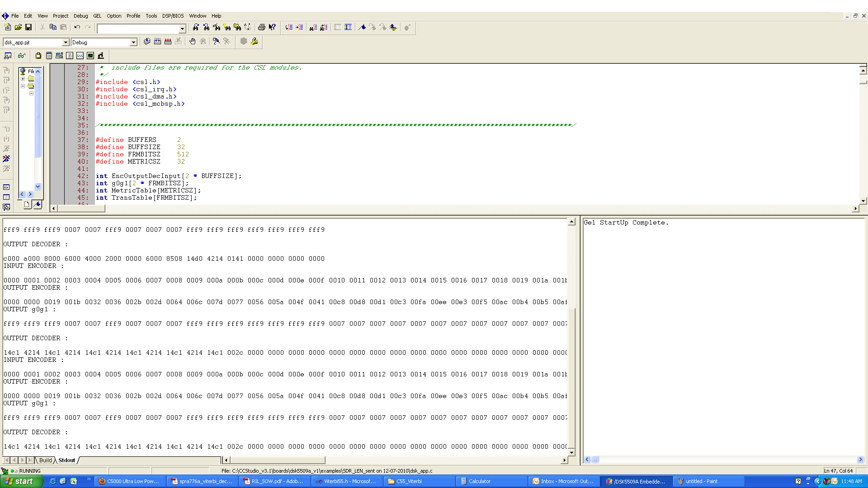Collapse the open folder in project tree
The image size is (868, 488).
pyautogui.click(x=23, y=86)
